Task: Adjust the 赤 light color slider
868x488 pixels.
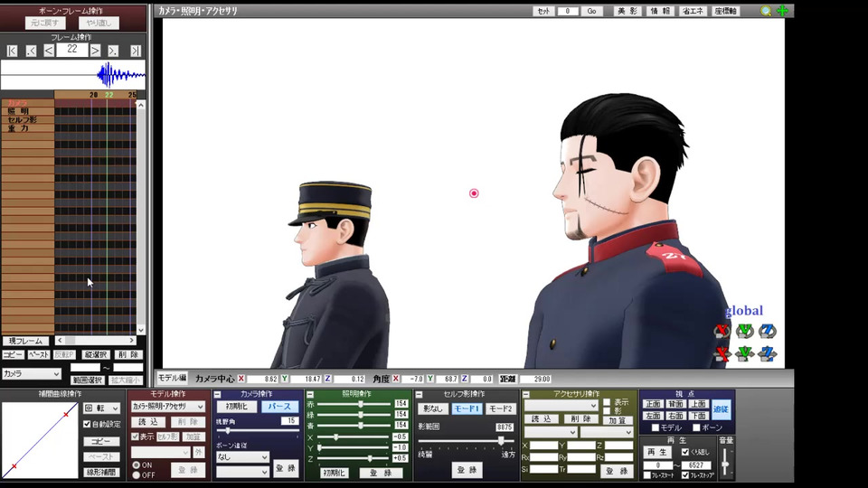Action: pyautogui.click(x=361, y=404)
